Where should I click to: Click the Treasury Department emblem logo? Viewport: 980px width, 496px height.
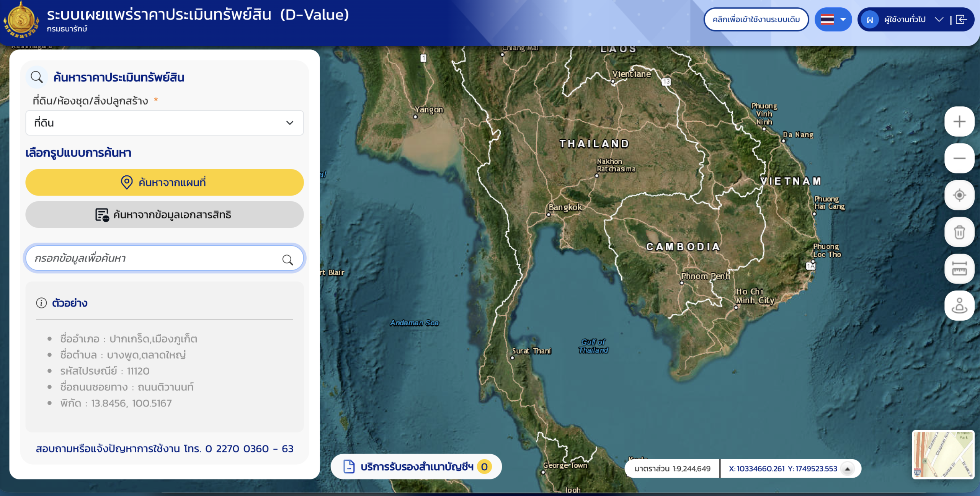[21, 20]
